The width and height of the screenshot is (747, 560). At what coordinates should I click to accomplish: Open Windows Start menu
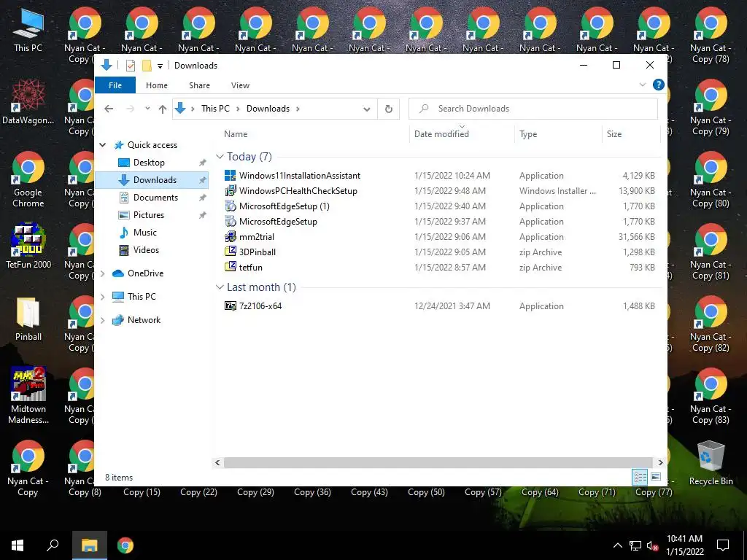click(18, 545)
